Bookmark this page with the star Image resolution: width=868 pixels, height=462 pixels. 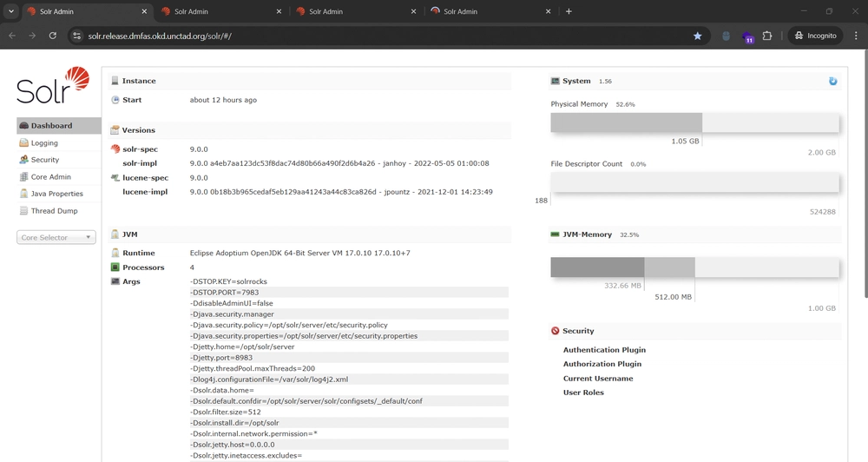[x=698, y=36]
